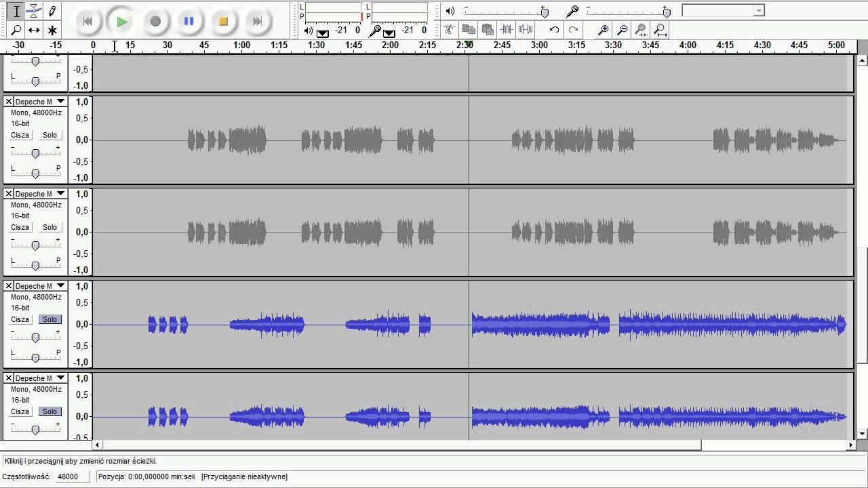The height and width of the screenshot is (488, 868).
Task: Click the Częstotliwość project rate field 48000
Action: tap(74, 476)
